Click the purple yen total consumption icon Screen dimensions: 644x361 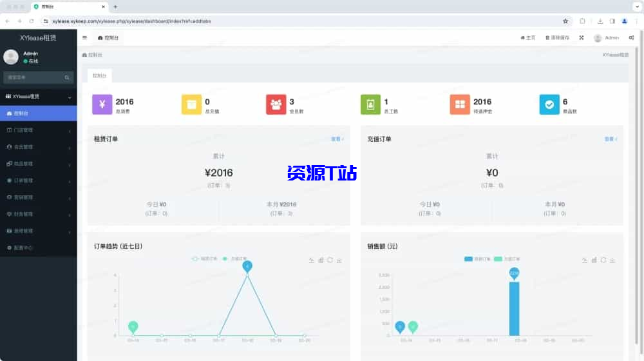[x=102, y=104]
